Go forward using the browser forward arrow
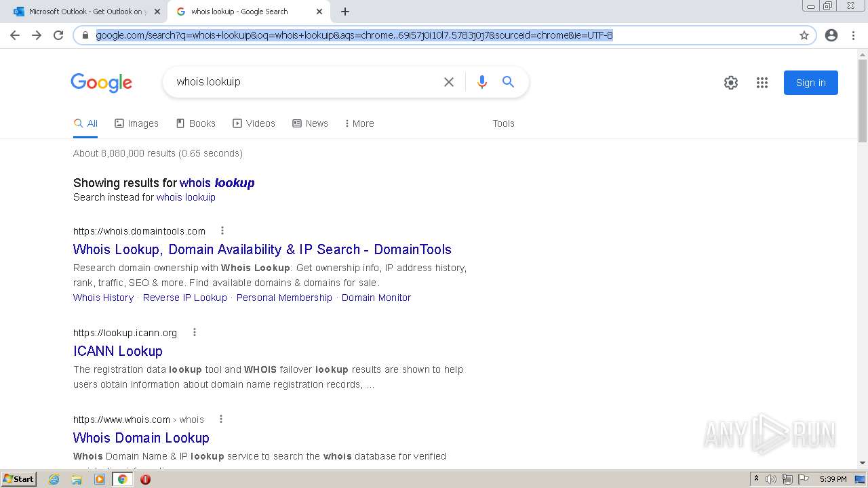This screenshot has height=488, width=868. pyautogui.click(x=37, y=35)
